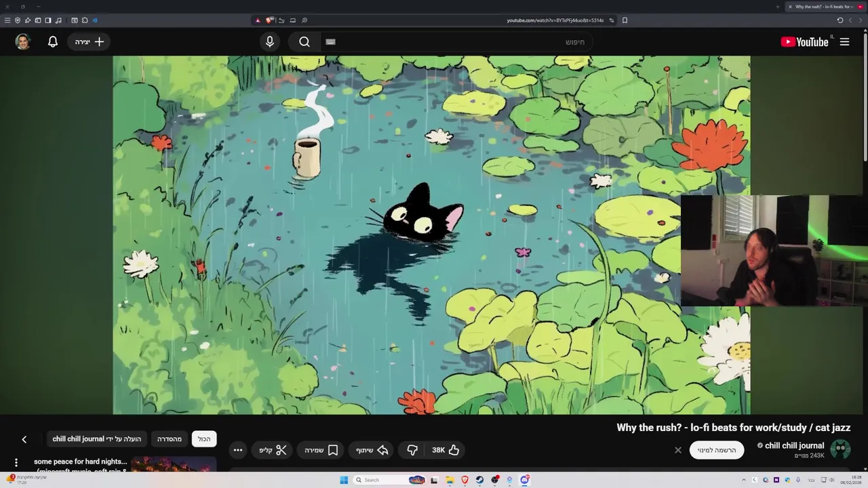Open Discord from taskbar

tap(525, 480)
